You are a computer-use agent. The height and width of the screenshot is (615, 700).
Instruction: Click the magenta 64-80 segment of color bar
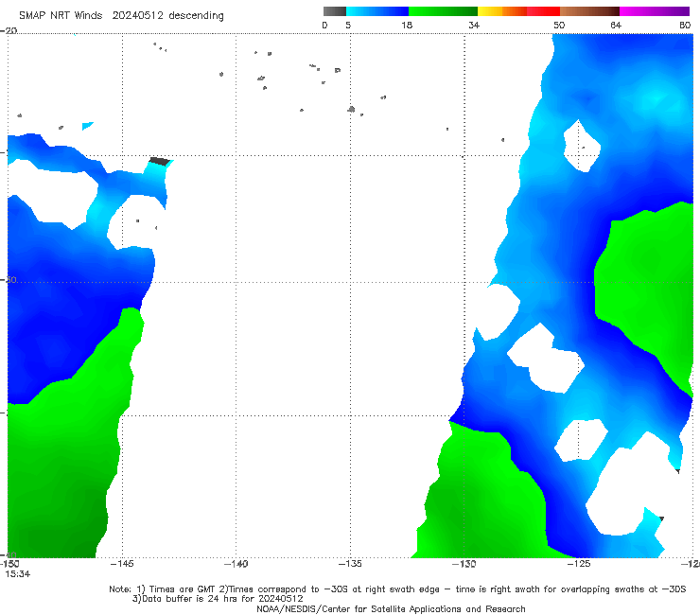[x=655, y=11]
